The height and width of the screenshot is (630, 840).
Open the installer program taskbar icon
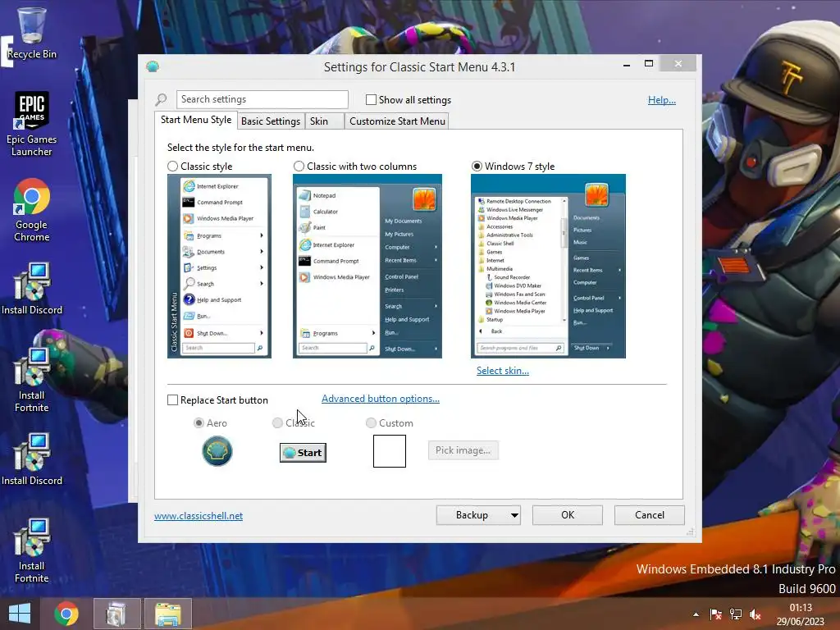click(116, 614)
